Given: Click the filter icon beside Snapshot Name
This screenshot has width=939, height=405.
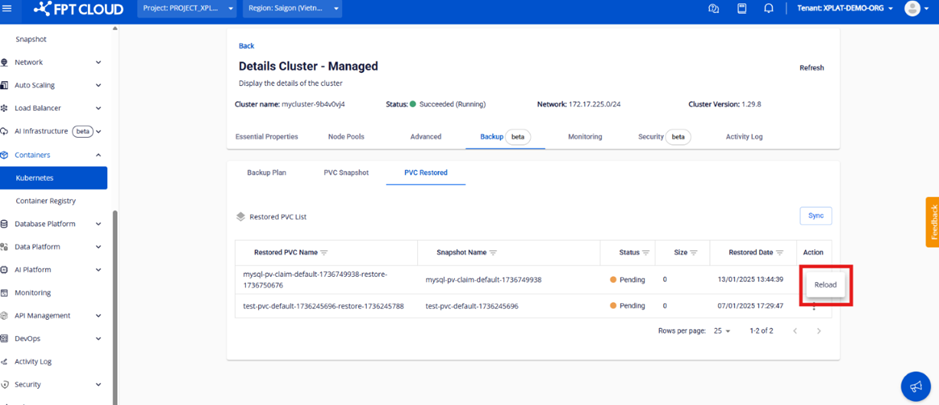Looking at the screenshot, I should point(494,253).
